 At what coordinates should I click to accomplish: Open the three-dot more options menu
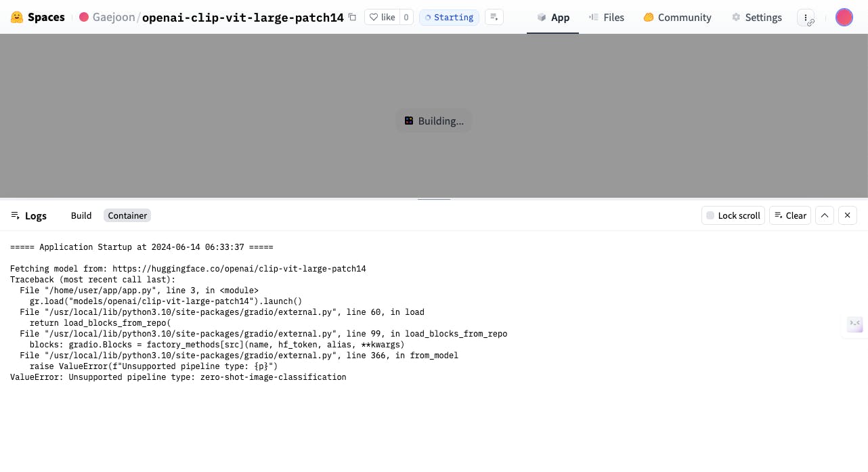[806, 18]
